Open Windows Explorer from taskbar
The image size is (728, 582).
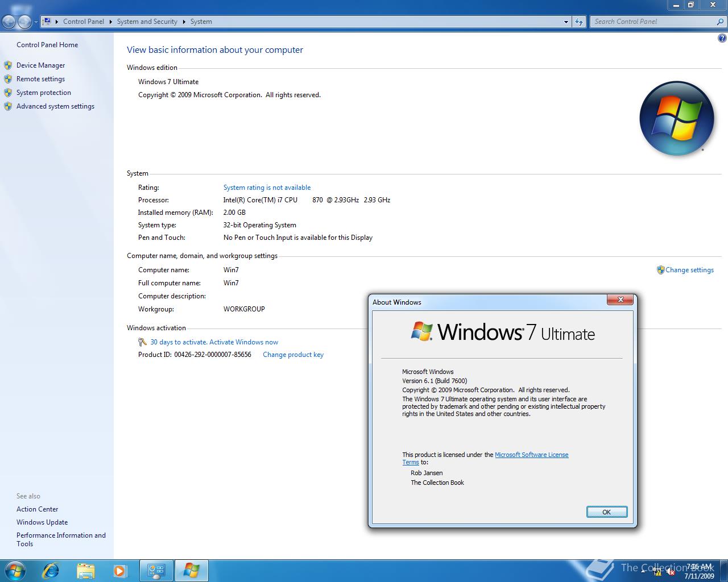coord(85,570)
